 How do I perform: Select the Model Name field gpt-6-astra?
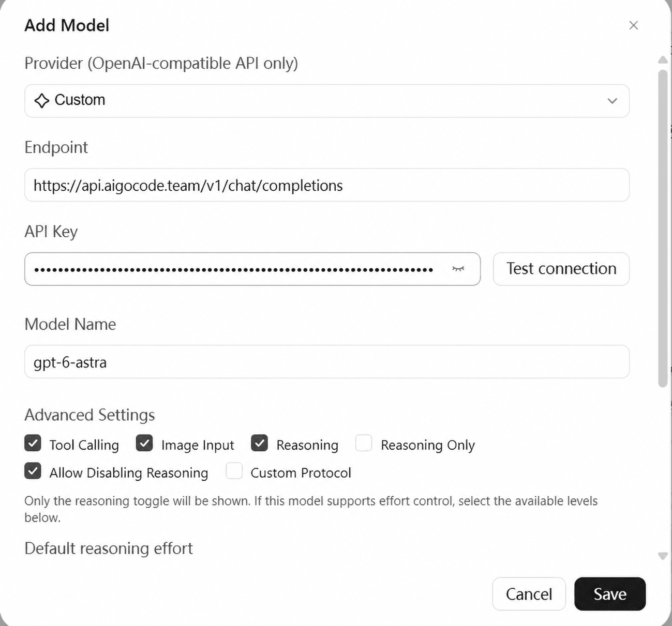[x=327, y=362]
